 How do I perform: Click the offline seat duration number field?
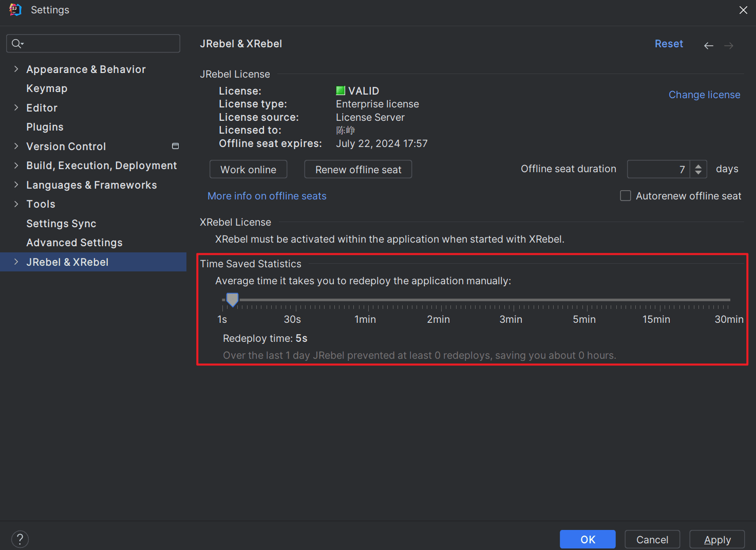[x=658, y=169]
